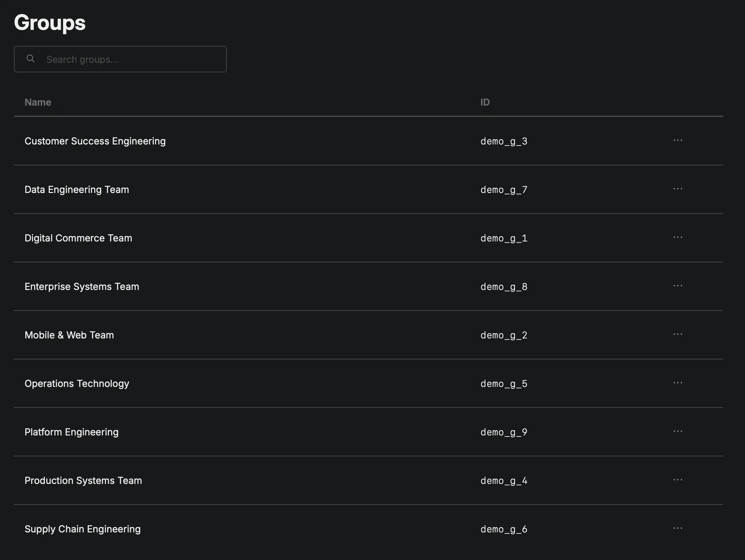Click more options for Mobile & Web Team
The image size is (745, 560).
click(x=678, y=334)
